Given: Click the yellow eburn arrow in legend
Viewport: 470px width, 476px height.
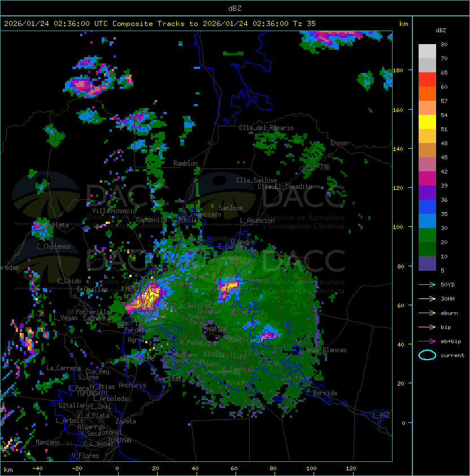Looking at the screenshot, I should (427, 313).
